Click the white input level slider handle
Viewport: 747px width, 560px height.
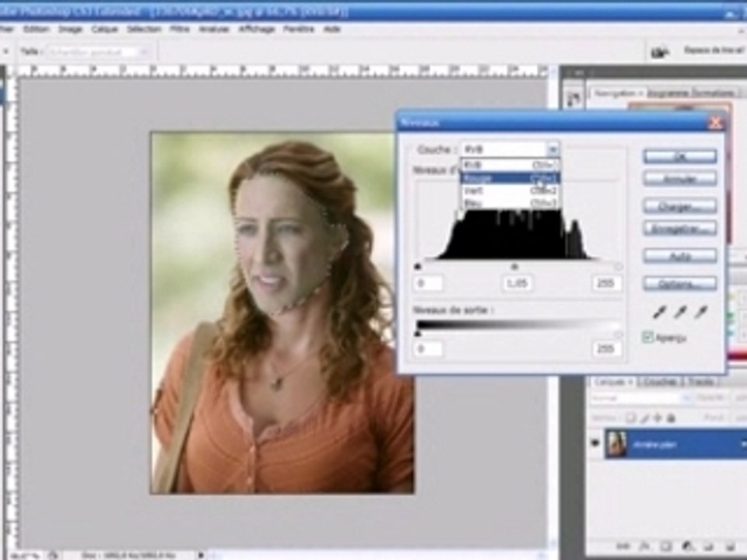tap(619, 267)
